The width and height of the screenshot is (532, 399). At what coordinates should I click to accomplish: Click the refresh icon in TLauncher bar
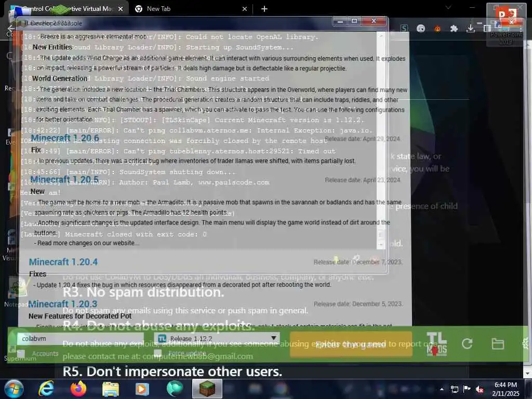[x=467, y=344]
